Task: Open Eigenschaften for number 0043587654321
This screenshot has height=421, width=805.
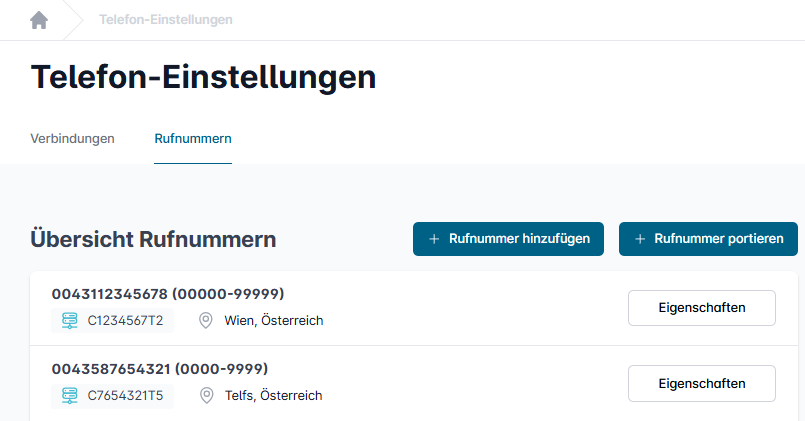Action: pos(701,383)
